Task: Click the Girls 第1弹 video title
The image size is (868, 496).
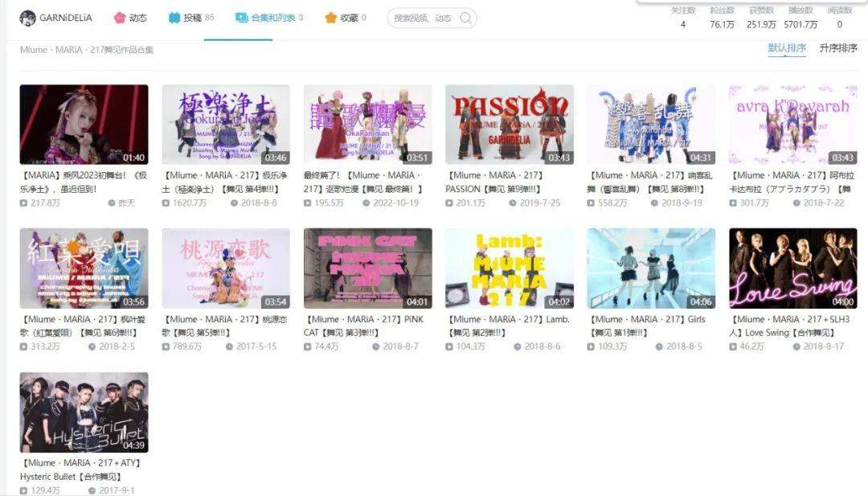Action: (x=646, y=326)
